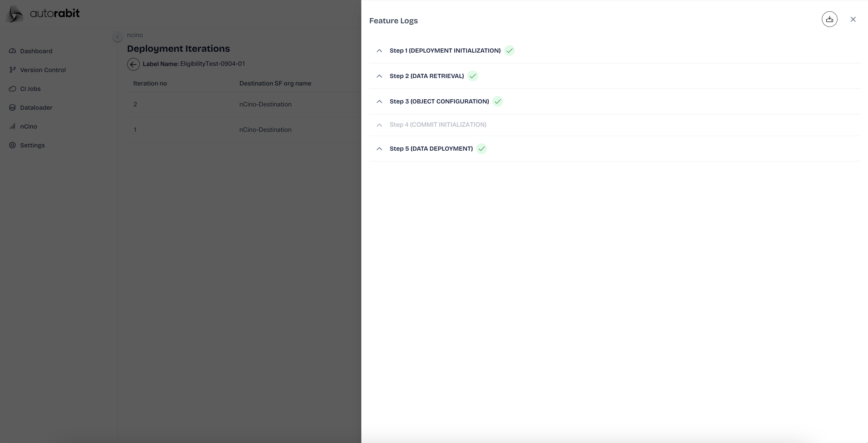Toggle Step 4 Commit Initialization chevron
This screenshot has width=868, height=443.
(x=379, y=125)
